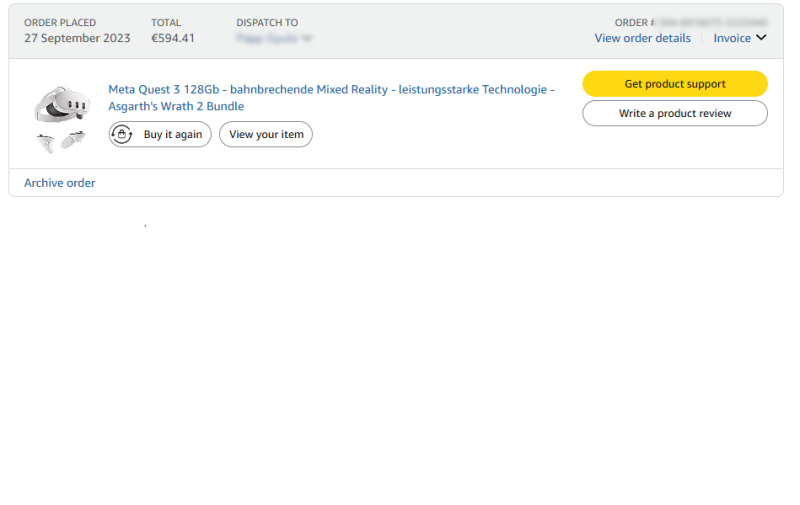Select the ORDER PLACED label
Screen dimensions: 800x505
[x=60, y=23]
